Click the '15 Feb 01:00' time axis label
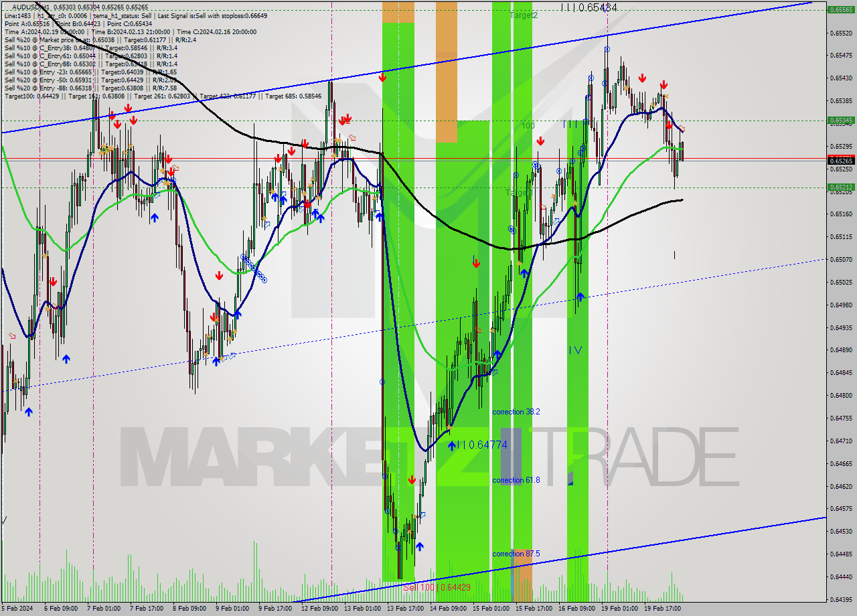The width and height of the screenshot is (857, 616). click(491, 609)
